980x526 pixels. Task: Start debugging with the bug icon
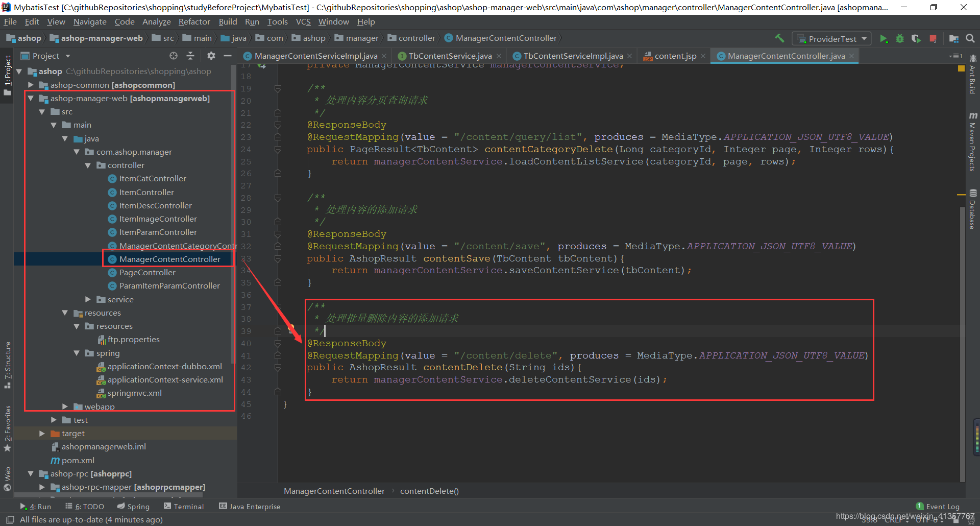tap(900, 39)
